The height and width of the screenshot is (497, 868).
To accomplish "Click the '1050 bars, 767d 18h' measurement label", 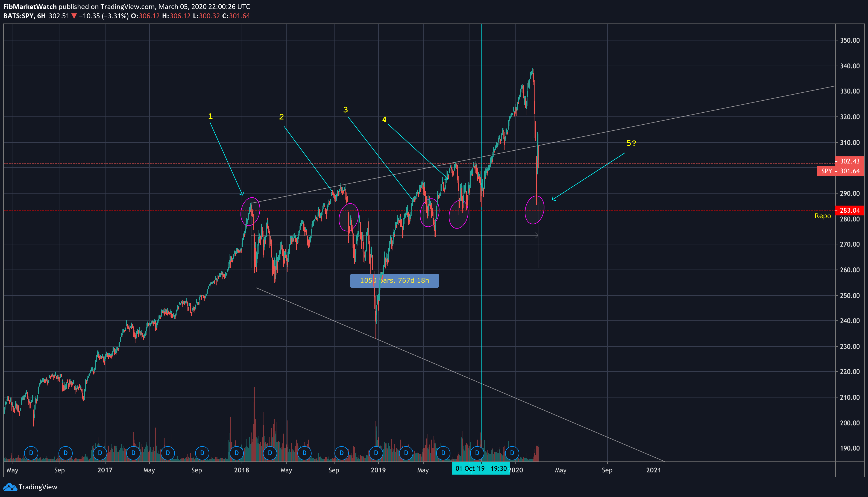I will click(394, 280).
